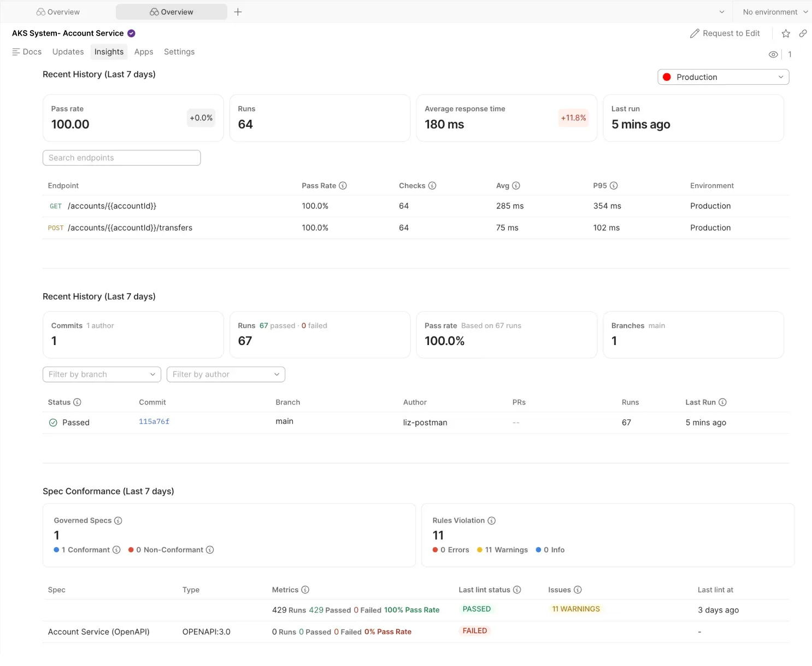Expand the Filter by author dropdown
The image size is (812, 666).
tap(226, 375)
